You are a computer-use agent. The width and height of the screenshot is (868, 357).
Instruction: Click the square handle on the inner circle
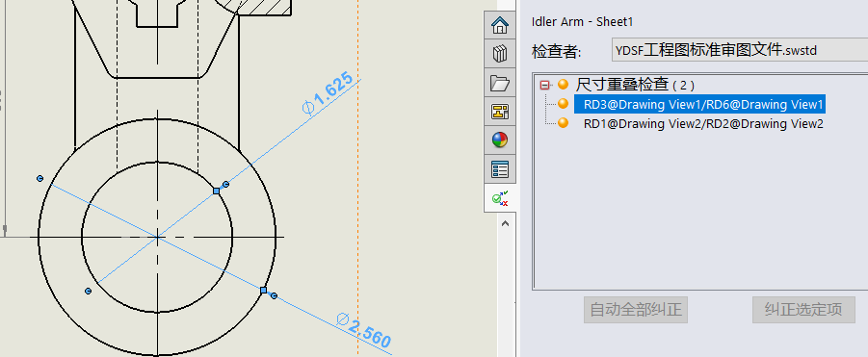tap(217, 191)
